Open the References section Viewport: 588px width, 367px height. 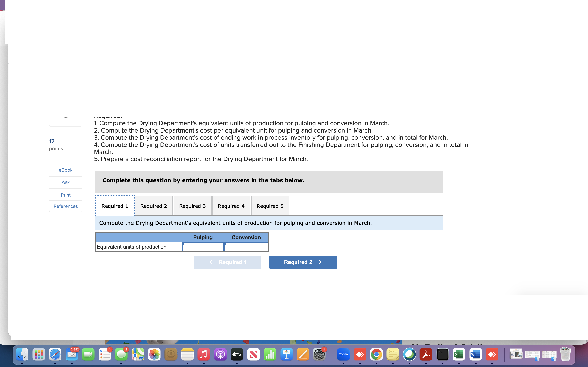coord(65,206)
